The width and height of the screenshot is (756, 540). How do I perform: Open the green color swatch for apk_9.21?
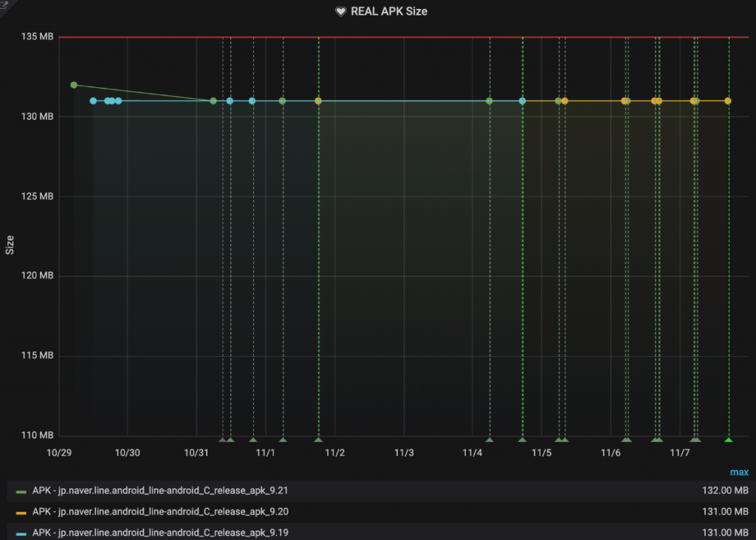(x=21, y=492)
